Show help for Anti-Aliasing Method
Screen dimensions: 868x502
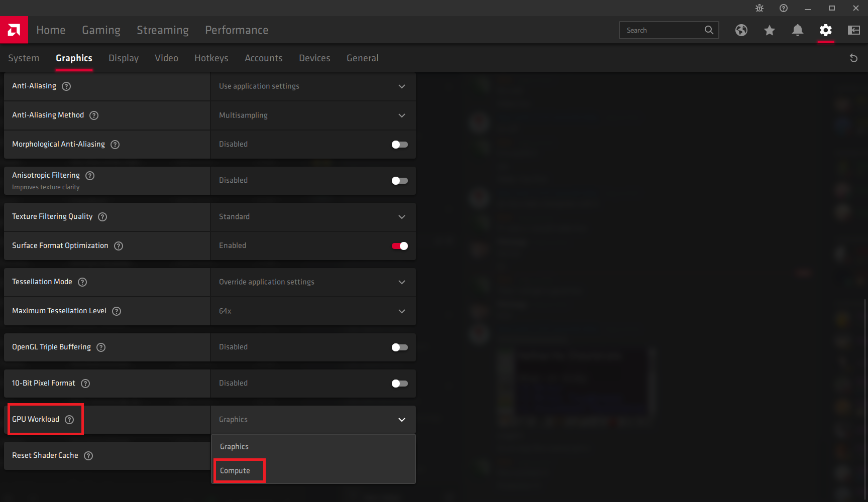pos(94,115)
